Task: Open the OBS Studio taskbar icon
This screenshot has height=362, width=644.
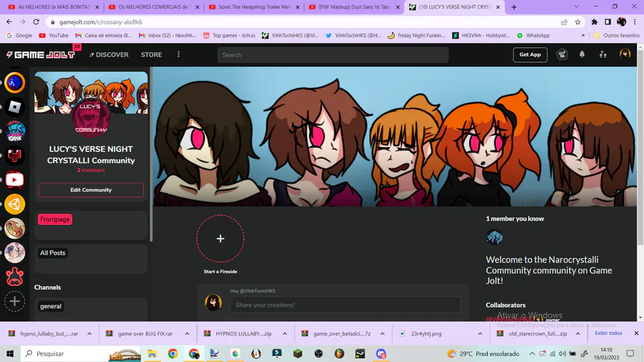Action: (x=318, y=353)
